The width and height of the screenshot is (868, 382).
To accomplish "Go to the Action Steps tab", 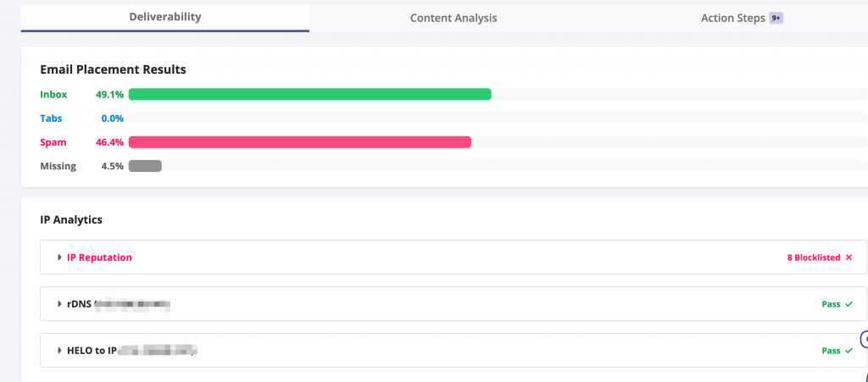I will point(732,18).
